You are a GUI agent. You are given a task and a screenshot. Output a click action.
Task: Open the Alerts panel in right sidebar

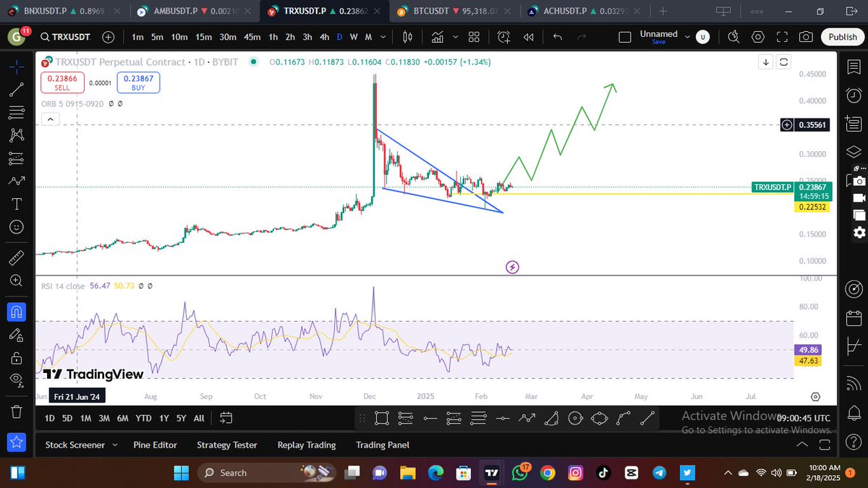tap(854, 95)
